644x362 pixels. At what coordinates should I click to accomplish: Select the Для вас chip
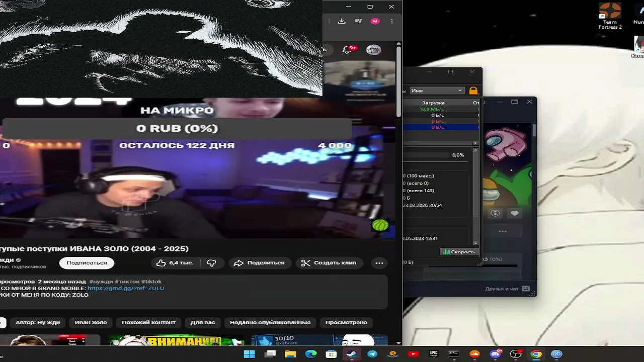click(203, 323)
